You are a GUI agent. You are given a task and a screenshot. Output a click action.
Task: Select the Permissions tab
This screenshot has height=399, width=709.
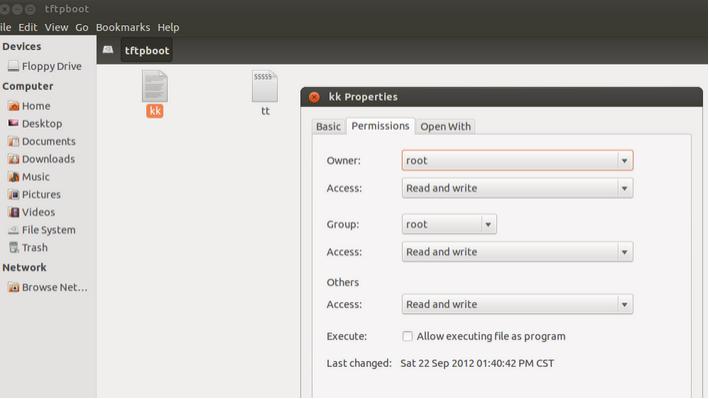(x=380, y=126)
